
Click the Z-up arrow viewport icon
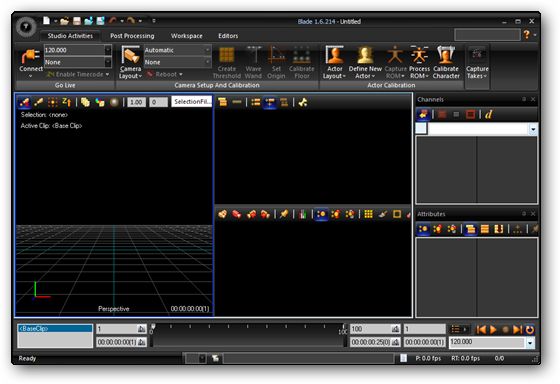67,103
